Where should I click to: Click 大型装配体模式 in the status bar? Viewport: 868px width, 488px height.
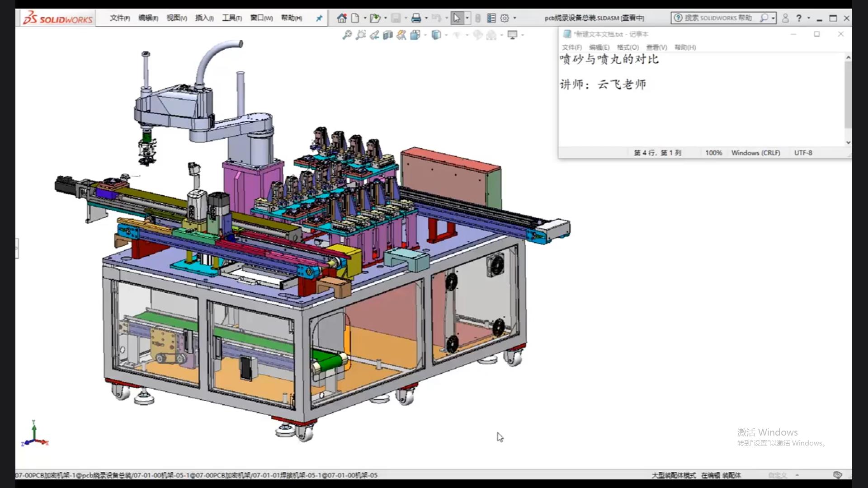point(674,475)
